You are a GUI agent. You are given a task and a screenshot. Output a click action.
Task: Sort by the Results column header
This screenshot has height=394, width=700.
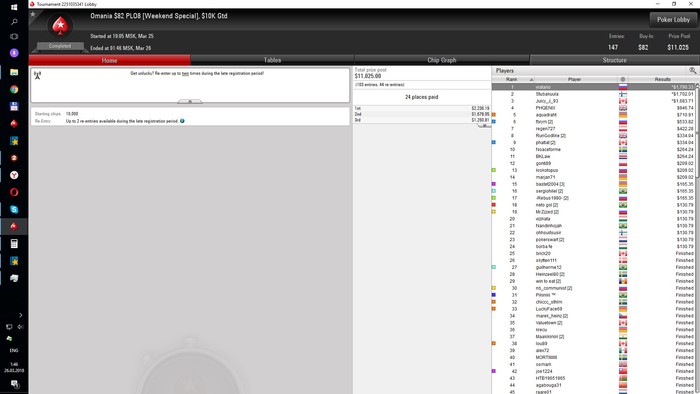click(x=662, y=79)
